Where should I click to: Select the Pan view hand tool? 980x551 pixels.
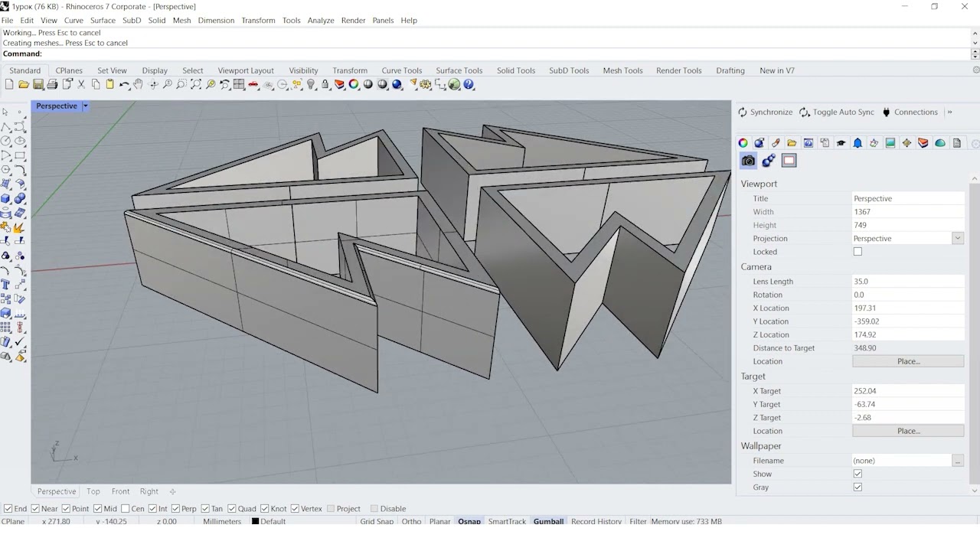click(138, 85)
